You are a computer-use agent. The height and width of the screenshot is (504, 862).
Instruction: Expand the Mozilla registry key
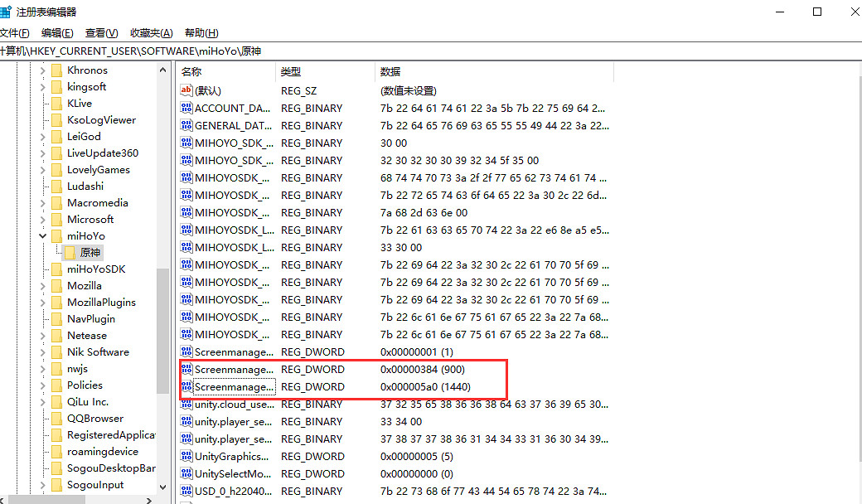pos(42,286)
